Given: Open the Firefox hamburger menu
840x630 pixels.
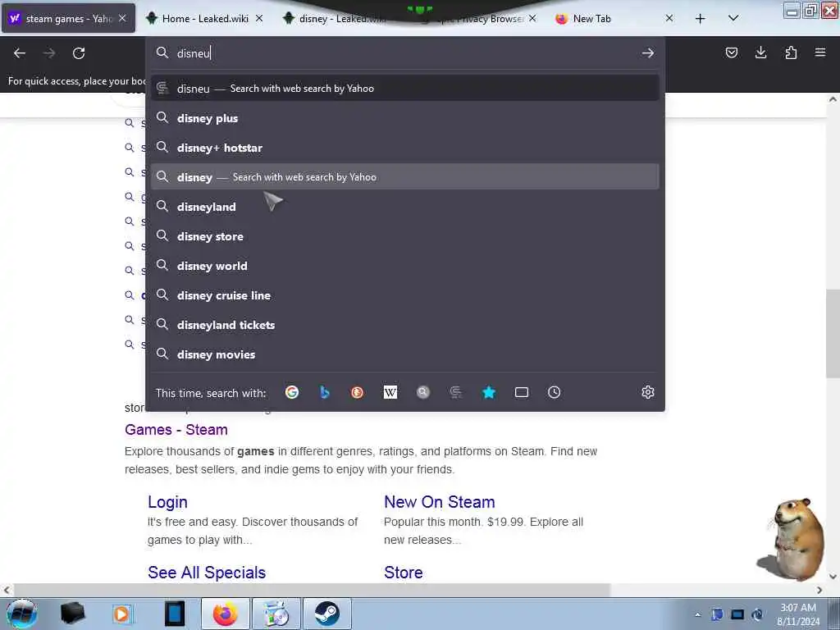Looking at the screenshot, I should coord(820,52).
